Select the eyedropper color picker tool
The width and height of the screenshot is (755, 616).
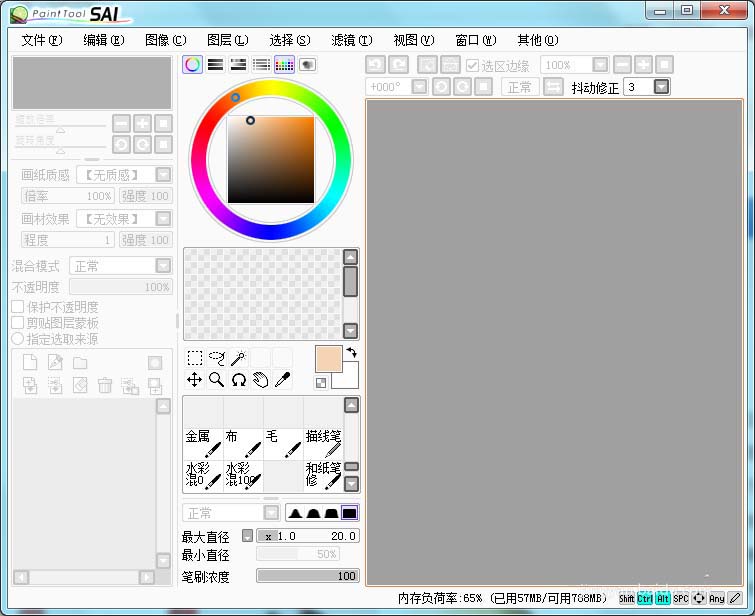pos(282,380)
